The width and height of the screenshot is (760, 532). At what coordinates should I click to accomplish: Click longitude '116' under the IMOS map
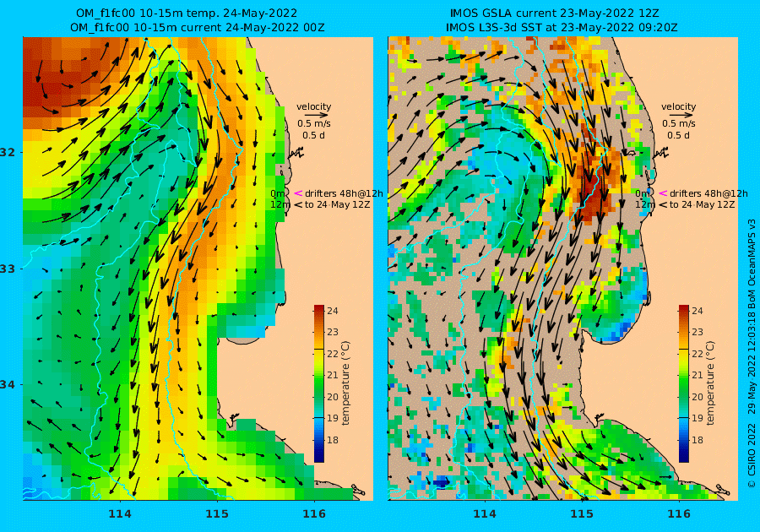679,514
